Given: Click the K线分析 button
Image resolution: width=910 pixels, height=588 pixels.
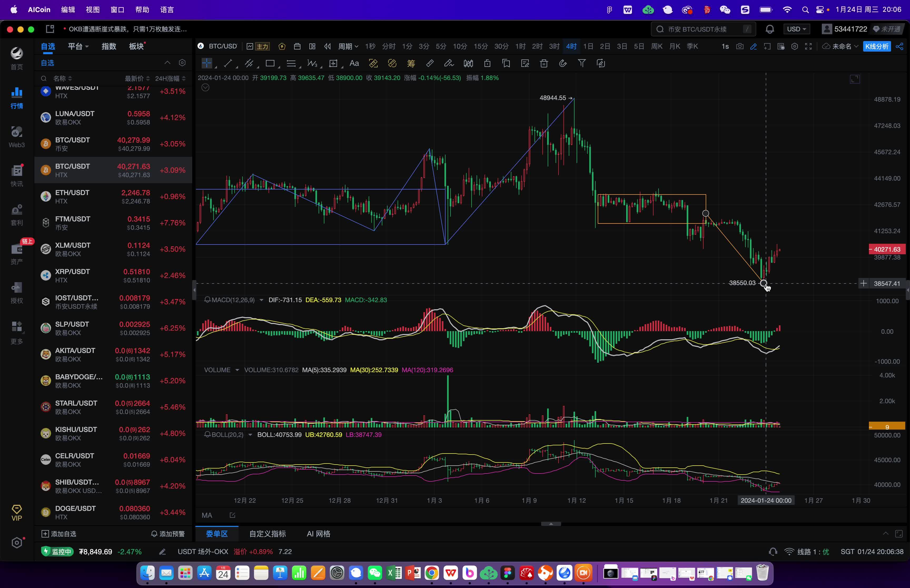Looking at the screenshot, I should pyautogui.click(x=877, y=46).
